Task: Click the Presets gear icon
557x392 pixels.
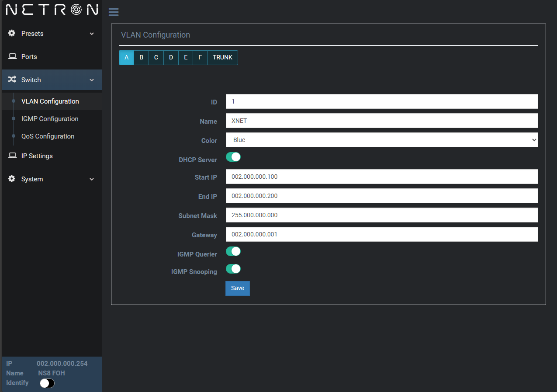Action: tap(12, 34)
